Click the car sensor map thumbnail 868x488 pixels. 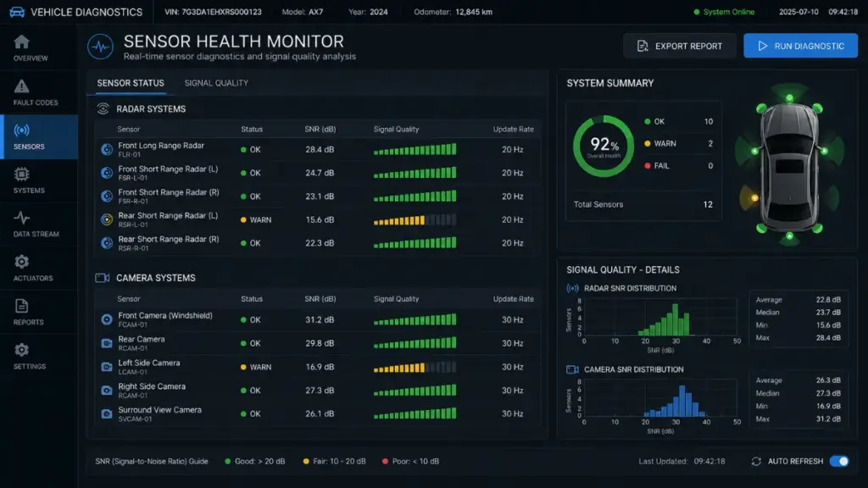coord(789,165)
